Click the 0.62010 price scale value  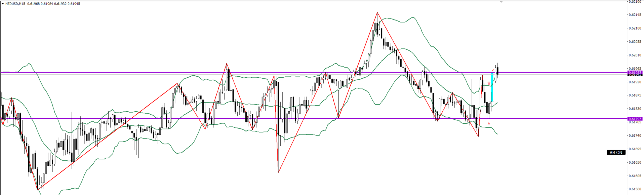pyautogui.click(x=635, y=55)
